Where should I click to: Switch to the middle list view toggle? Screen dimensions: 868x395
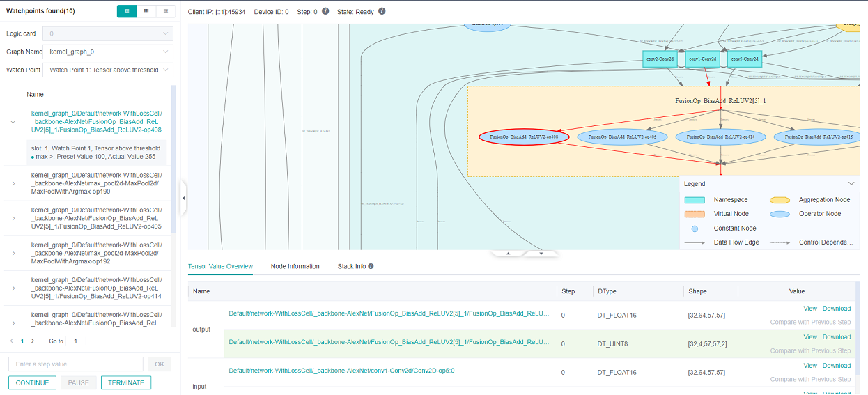pos(146,11)
